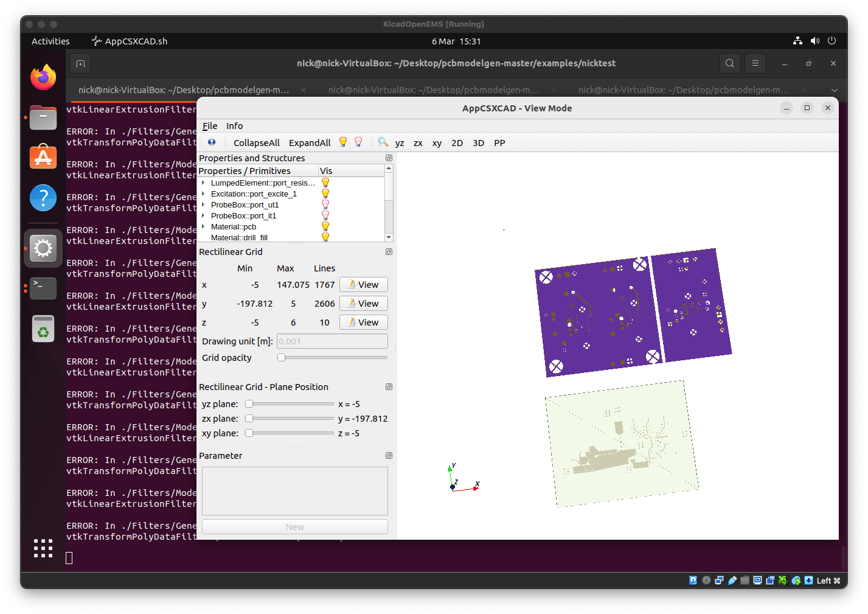Toggle visibility of Material::drill_fill
The width and height of the screenshot is (868, 614).
325,237
